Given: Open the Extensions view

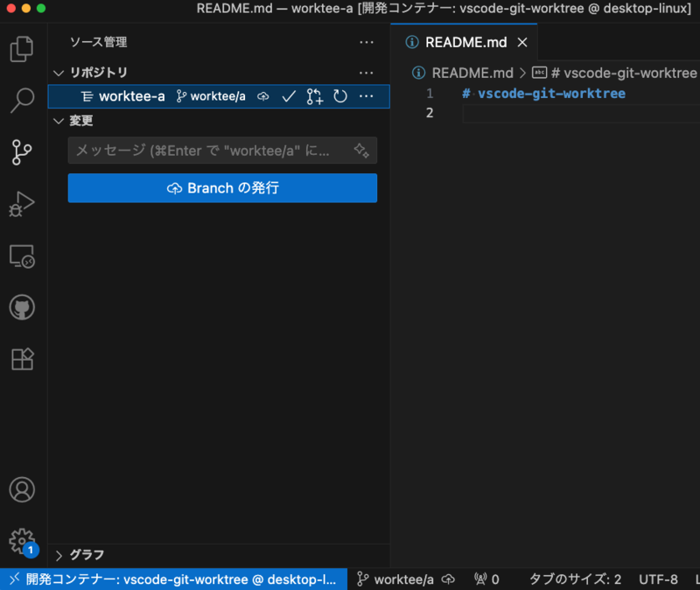Looking at the screenshot, I should coord(22,359).
